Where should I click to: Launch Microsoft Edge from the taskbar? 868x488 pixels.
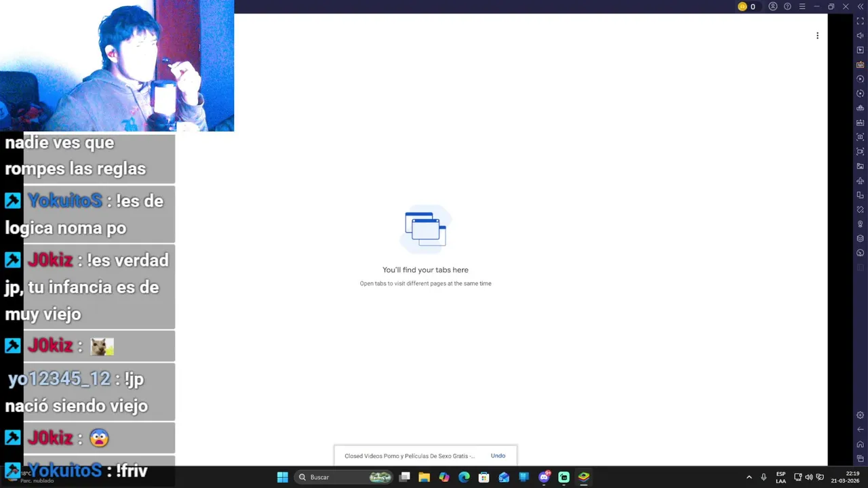point(464,477)
